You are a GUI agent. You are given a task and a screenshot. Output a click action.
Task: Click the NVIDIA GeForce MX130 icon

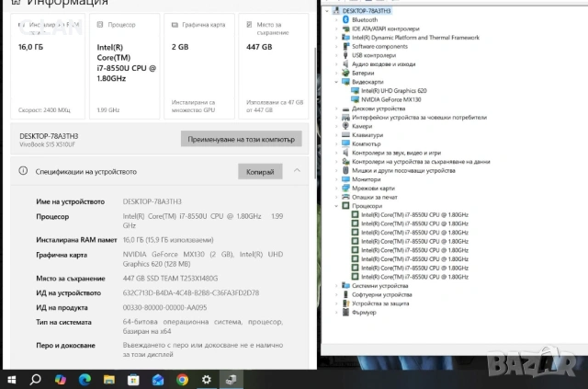pos(355,99)
